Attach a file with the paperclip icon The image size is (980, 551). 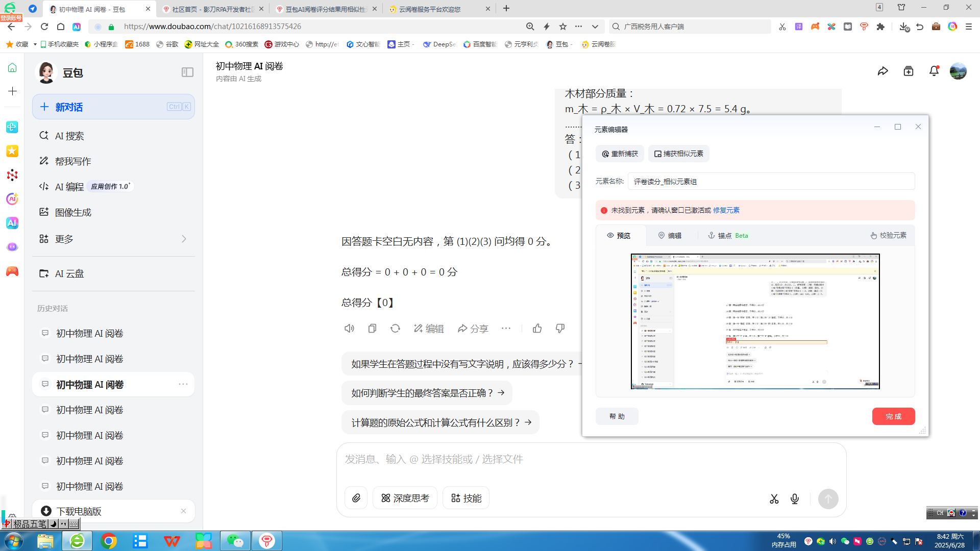tap(356, 498)
